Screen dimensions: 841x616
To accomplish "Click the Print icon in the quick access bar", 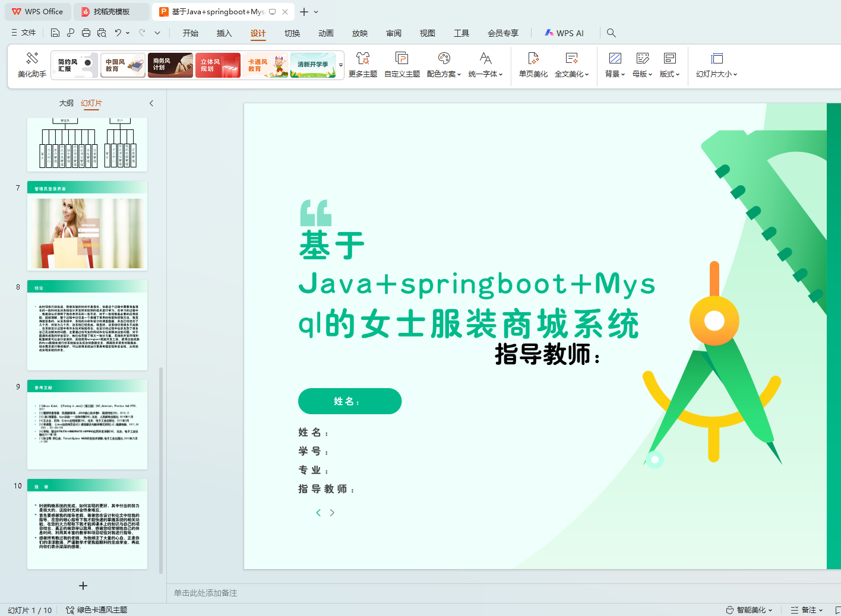I will pos(86,33).
